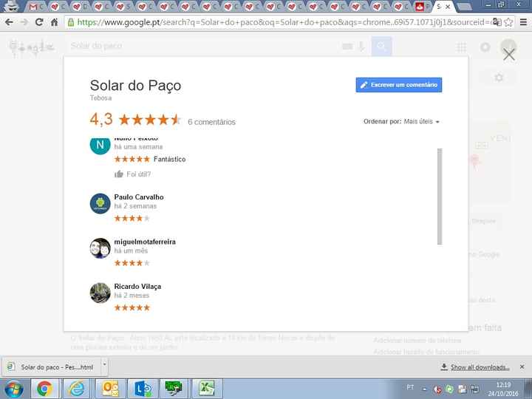Screen dimensions: 532x399
Task: Open downloaded Solar do paco html file
Action: click(50, 367)
